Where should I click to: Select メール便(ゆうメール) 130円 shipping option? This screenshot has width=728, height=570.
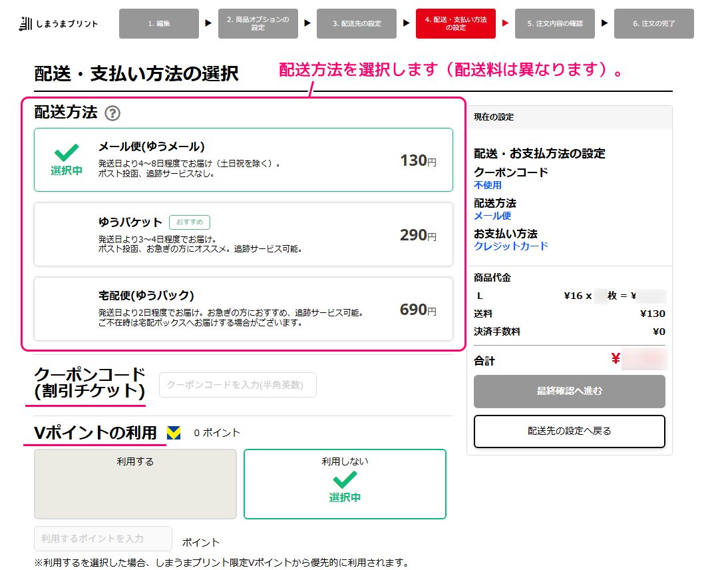click(243, 160)
